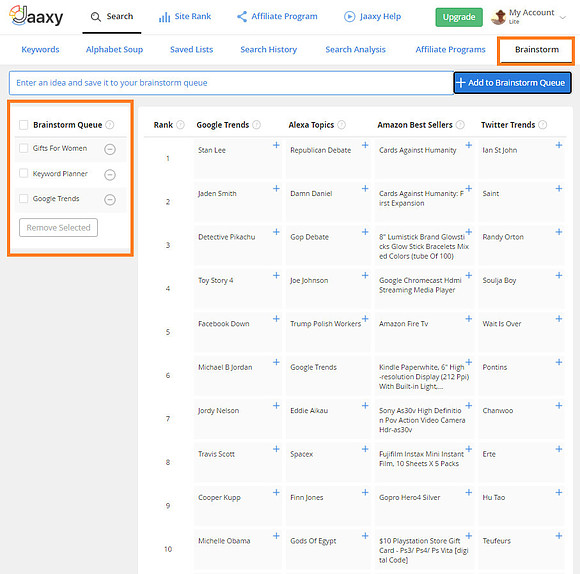The height and width of the screenshot is (574, 580).
Task: Toggle the Brainstorm Queue select-all checkbox
Action: tap(23, 125)
